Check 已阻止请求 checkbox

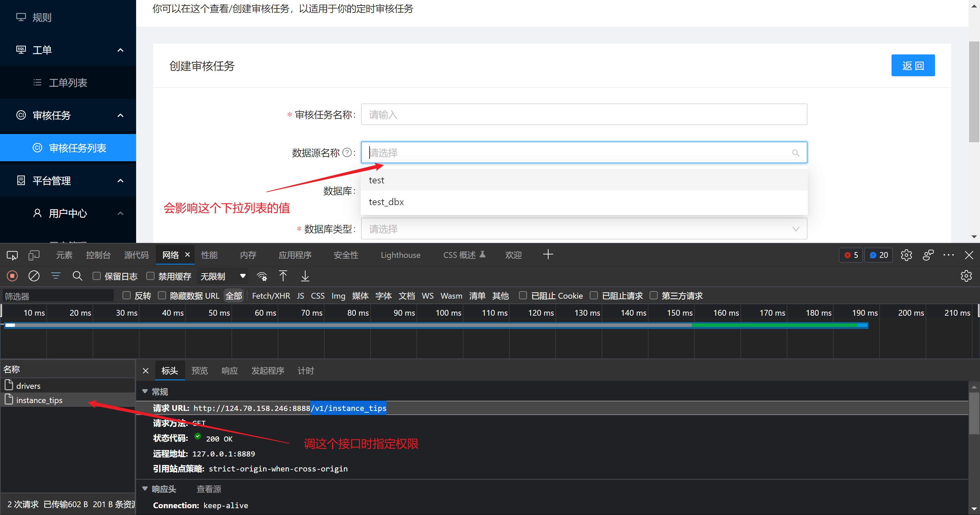point(593,296)
